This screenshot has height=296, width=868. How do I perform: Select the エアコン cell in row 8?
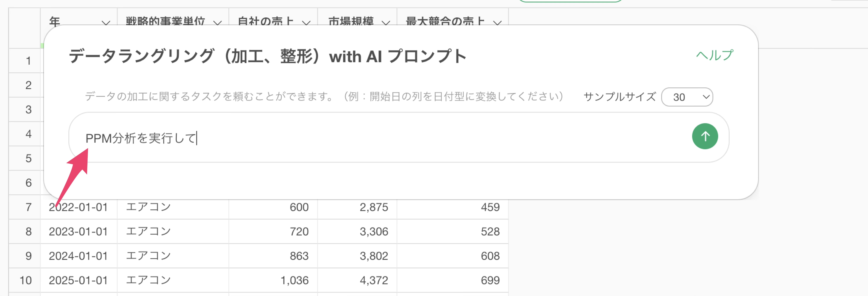click(x=148, y=232)
